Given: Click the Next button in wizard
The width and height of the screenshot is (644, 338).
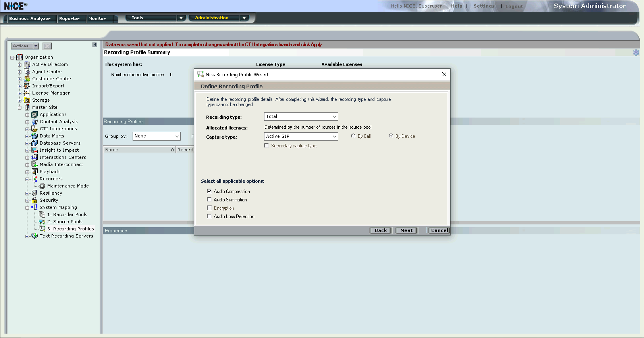Looking at the screenshot, I should tap(406, 230).
